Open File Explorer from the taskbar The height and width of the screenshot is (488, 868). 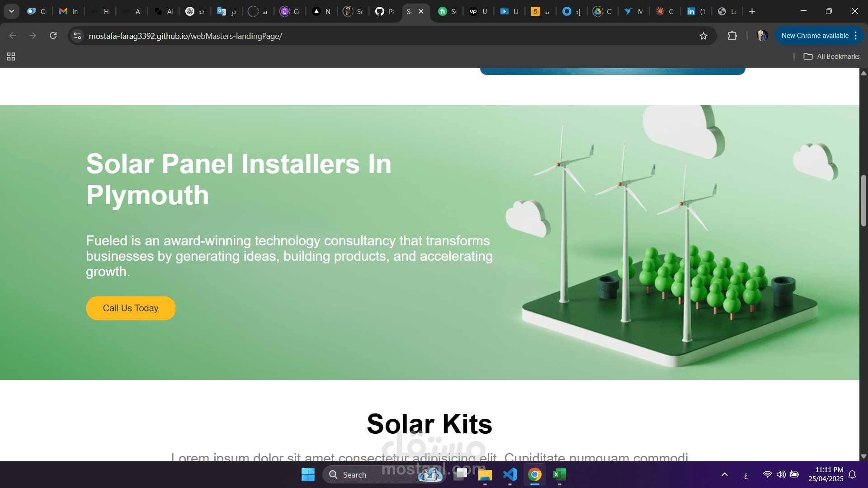coord(485,474)
